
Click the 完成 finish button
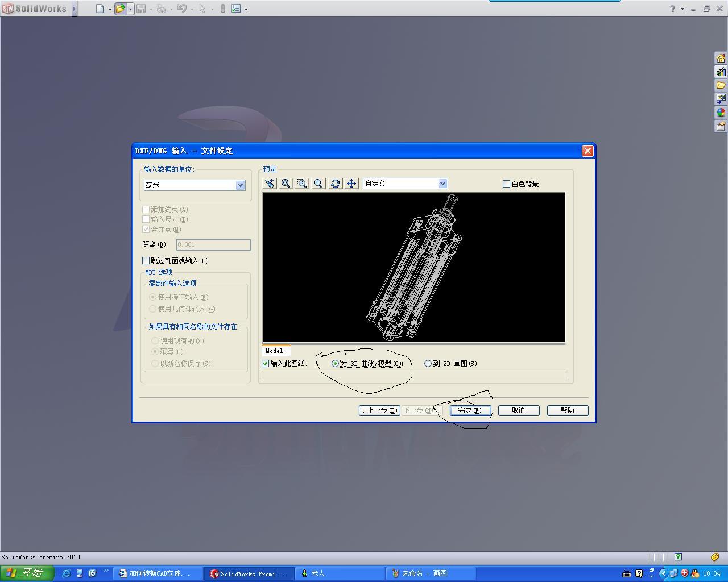tap(470, 410)
